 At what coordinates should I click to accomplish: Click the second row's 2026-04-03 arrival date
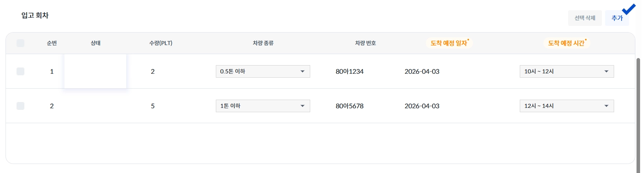[x=422, y=106]
